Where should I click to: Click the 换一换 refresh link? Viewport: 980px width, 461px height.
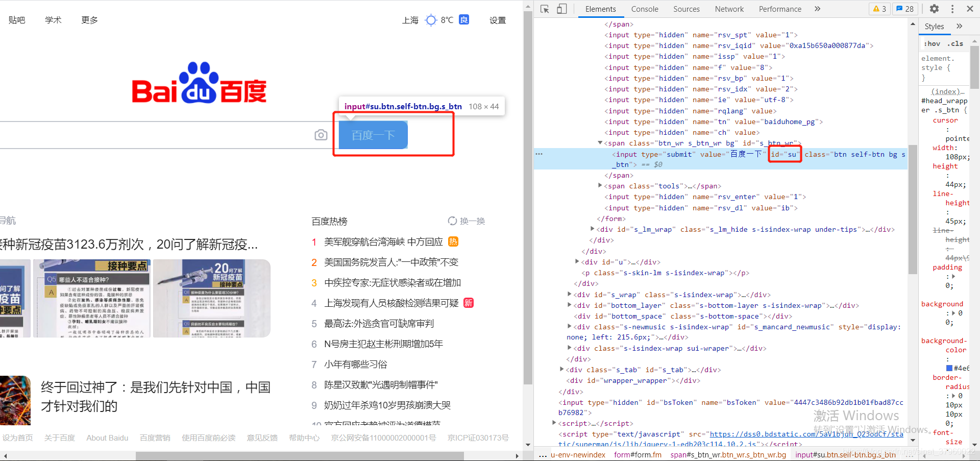pyautogui.click(x=472, y=221)
